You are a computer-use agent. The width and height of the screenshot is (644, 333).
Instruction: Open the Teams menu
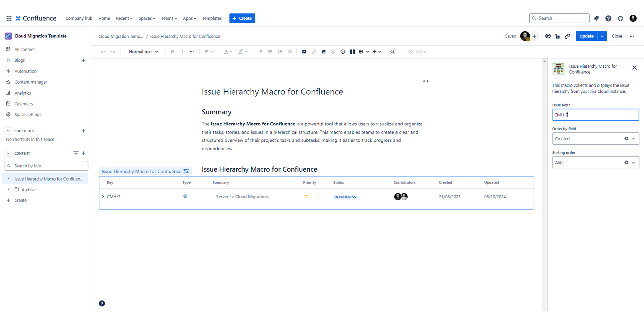pyautogui.click(x=169, y=18)
